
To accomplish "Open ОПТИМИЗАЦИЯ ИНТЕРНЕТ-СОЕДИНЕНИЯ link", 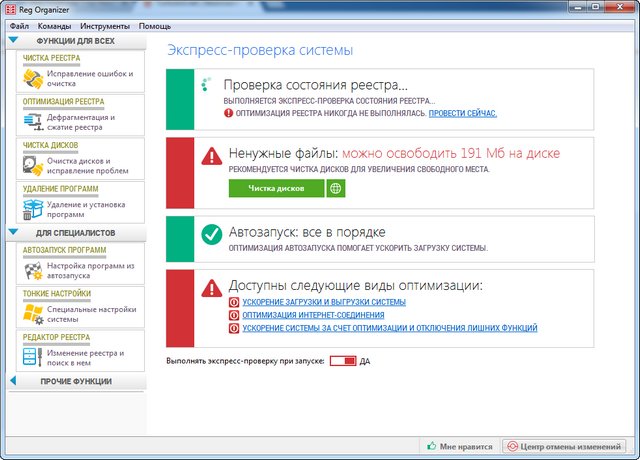I will point(313,315).
